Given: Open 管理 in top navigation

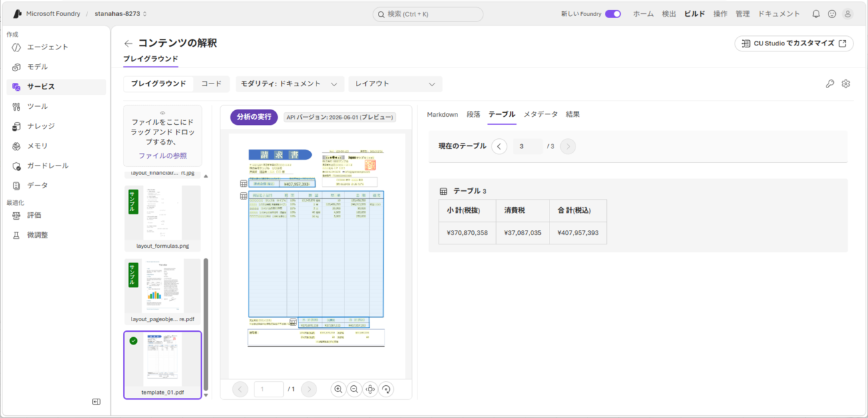Looking at the screenshot, I should coord(742,14).
